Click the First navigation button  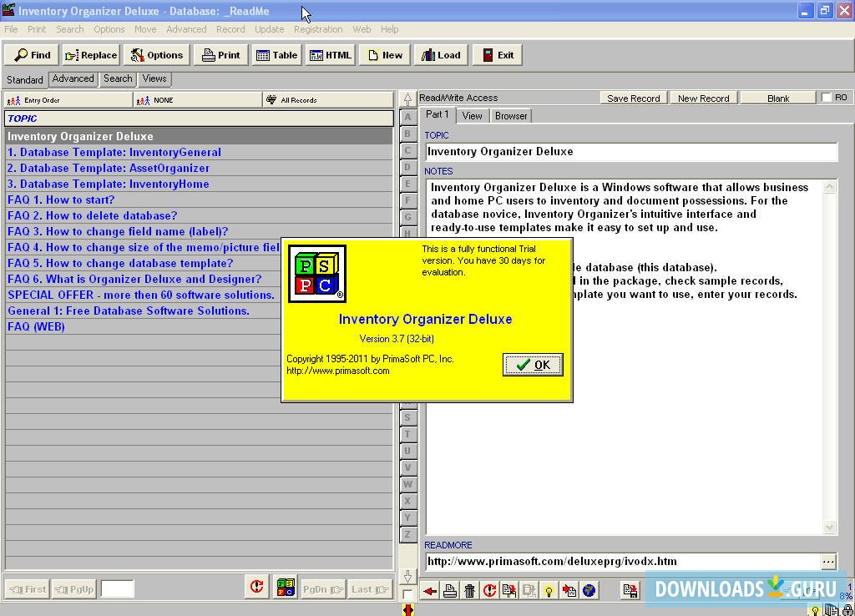click(28, 589)
